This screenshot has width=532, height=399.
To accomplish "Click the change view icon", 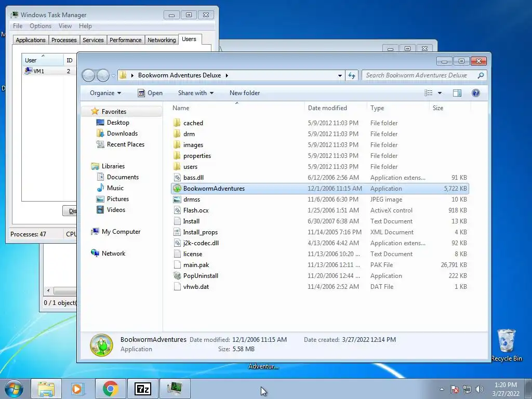I will pos(429,93).
